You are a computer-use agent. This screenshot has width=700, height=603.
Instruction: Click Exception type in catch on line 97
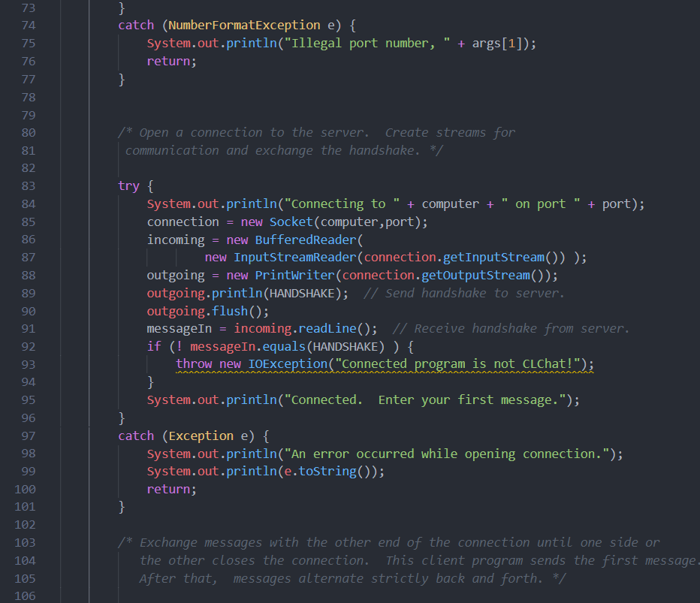[201, 436]
